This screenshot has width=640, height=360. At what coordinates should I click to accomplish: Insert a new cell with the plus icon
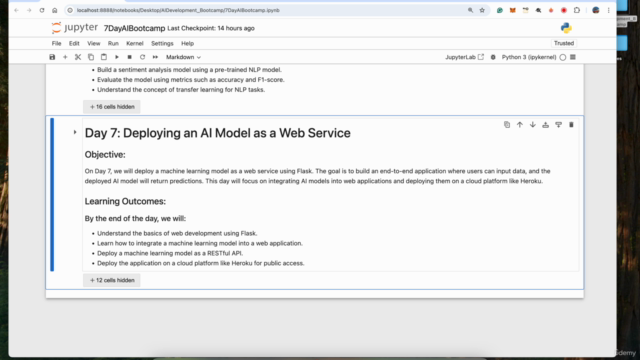[x=65, y=57]
